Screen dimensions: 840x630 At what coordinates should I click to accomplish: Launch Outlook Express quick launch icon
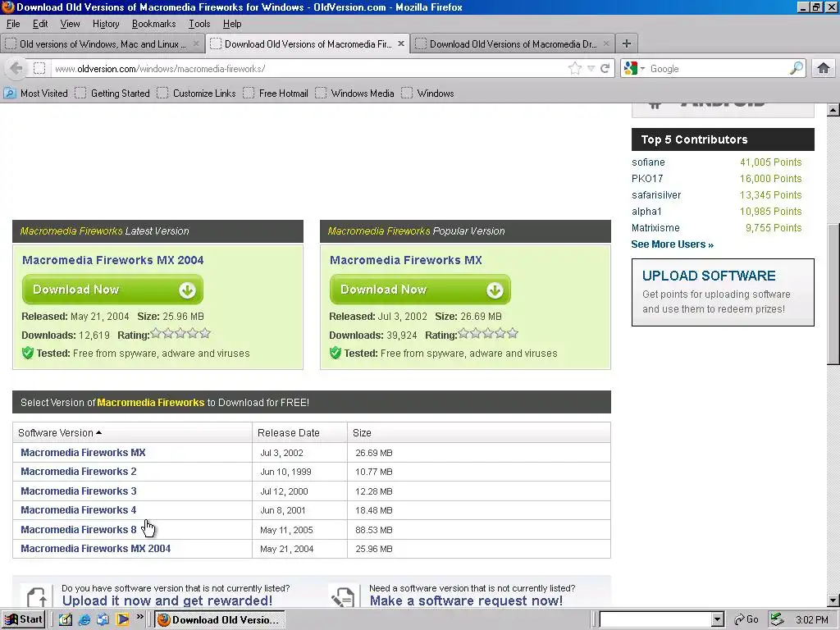[x=103, y=620]
